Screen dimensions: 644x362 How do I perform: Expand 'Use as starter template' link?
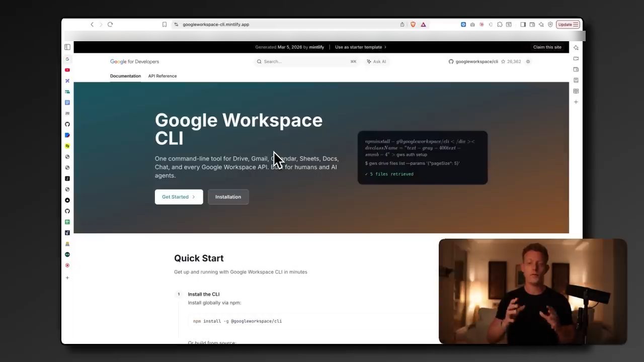click(361, 47)
